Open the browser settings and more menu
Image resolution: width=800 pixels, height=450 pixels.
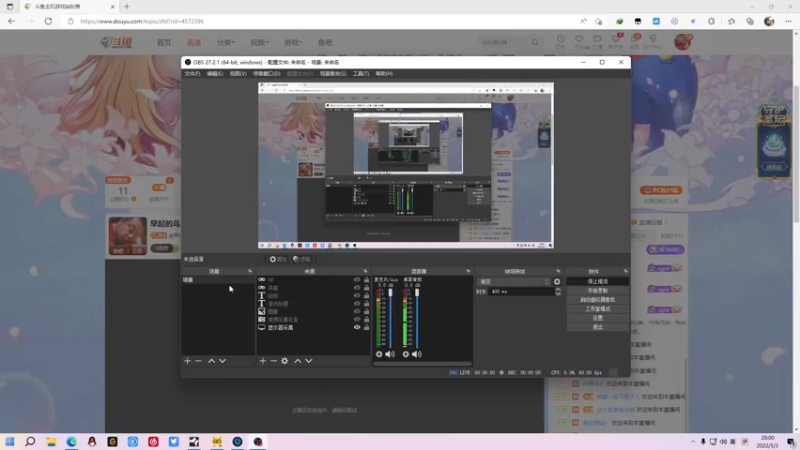pyautogui.click(x=788, y=21)
